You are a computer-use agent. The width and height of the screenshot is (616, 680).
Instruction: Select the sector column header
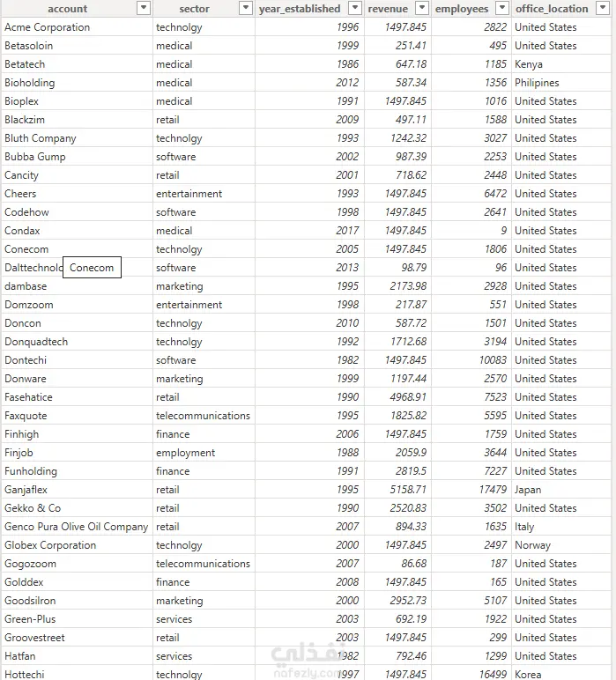(x=195, y=9)
